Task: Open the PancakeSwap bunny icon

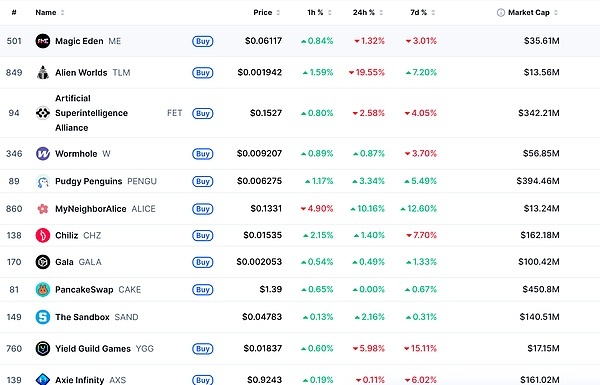Action: [43, 290]
